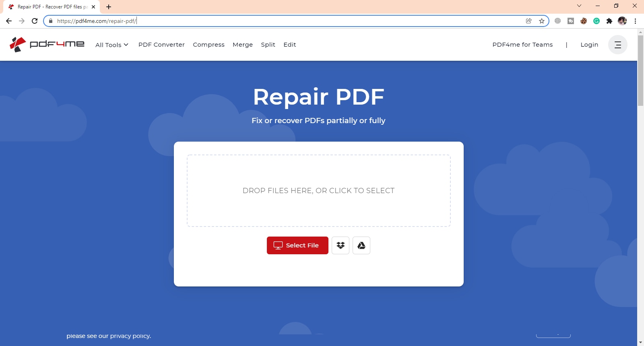Click the Repair PDF heading
Screen dimensions: 644x346
pos(319,97)
